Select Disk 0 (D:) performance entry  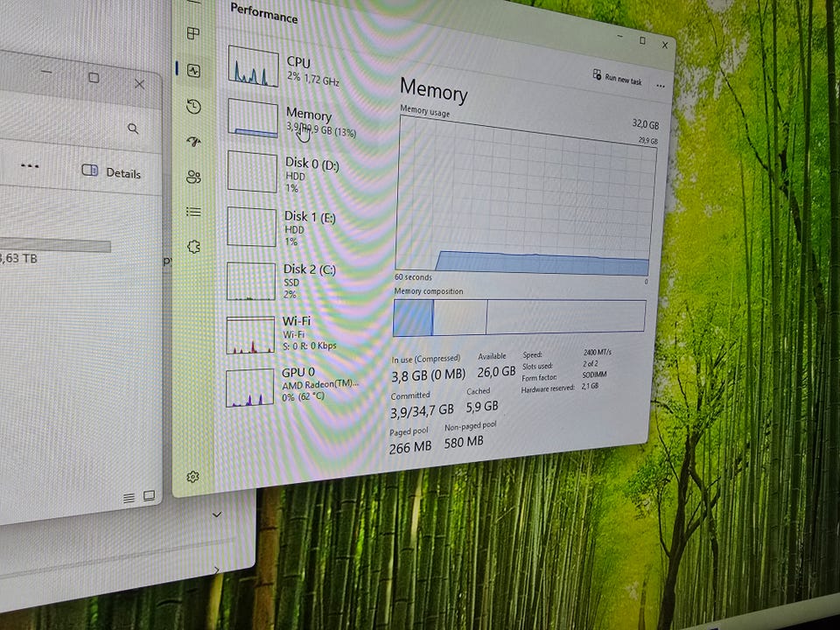click(x=292, y=173)
